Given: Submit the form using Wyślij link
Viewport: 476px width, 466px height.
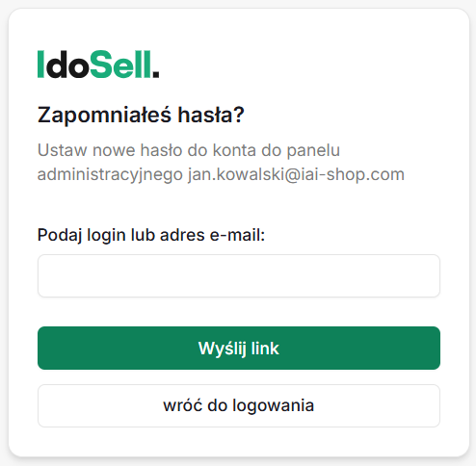Looking at the screenshot, I should tap(239, 348).
